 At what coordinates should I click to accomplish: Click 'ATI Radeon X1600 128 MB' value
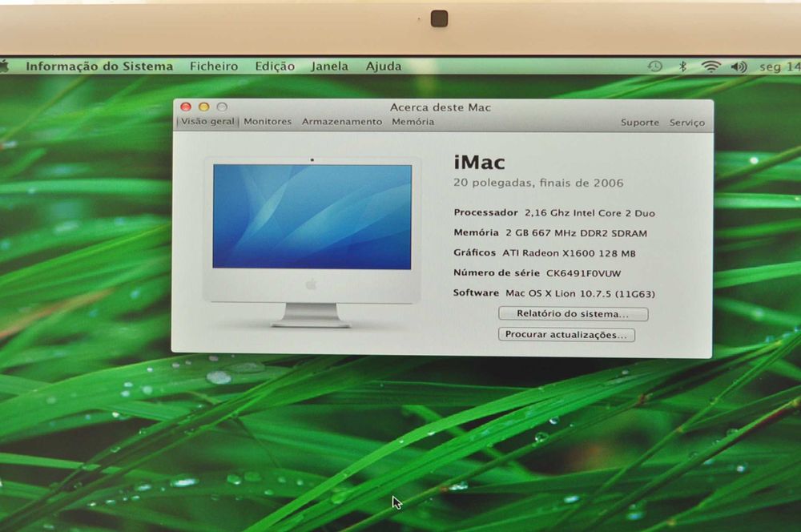pos(569,253)
